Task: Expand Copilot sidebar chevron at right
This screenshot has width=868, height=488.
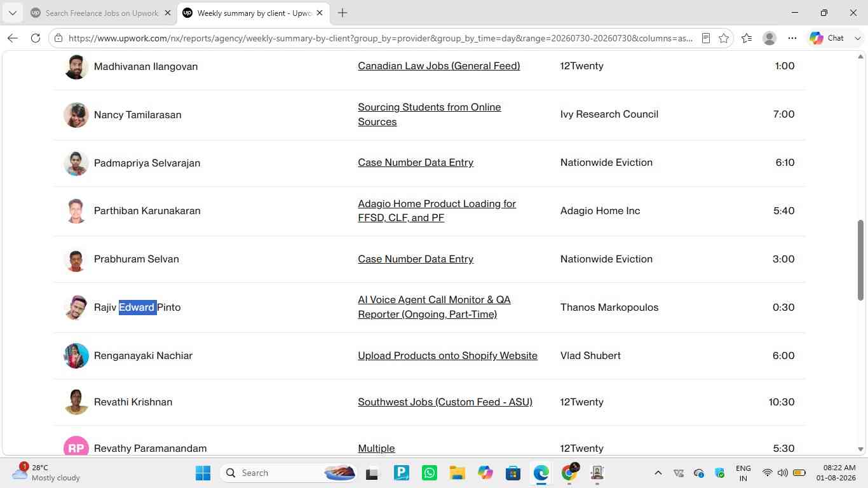Action: tap(858, 38)
